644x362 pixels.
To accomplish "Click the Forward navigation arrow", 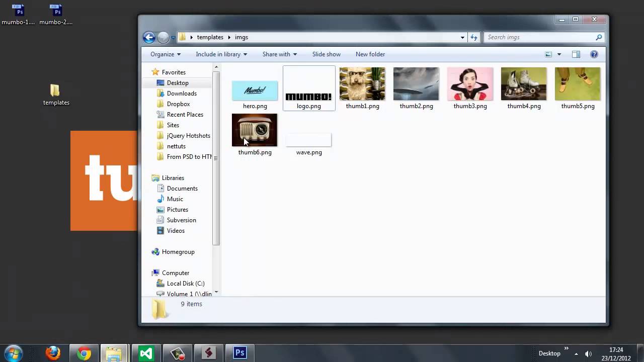I will pos(163,37).
